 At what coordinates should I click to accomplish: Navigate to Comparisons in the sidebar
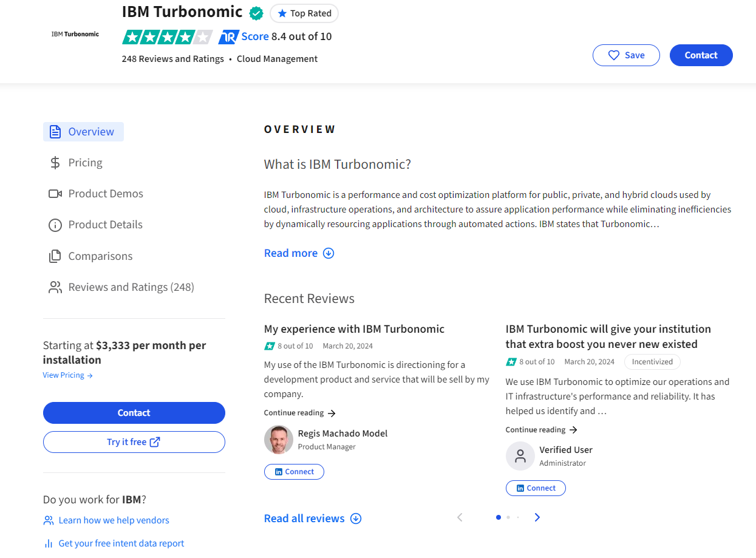(x=100, y=256)
